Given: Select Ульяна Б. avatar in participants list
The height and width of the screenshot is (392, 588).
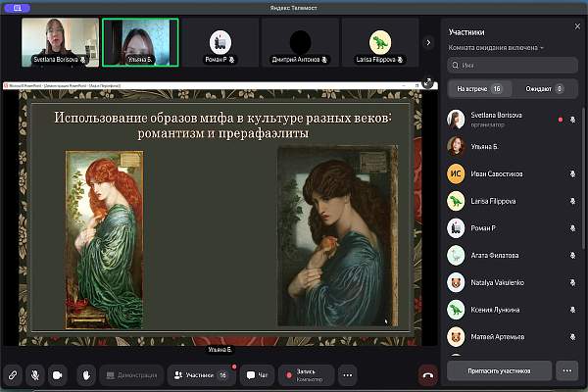Looking at the screenshot, I should (456, 146).
